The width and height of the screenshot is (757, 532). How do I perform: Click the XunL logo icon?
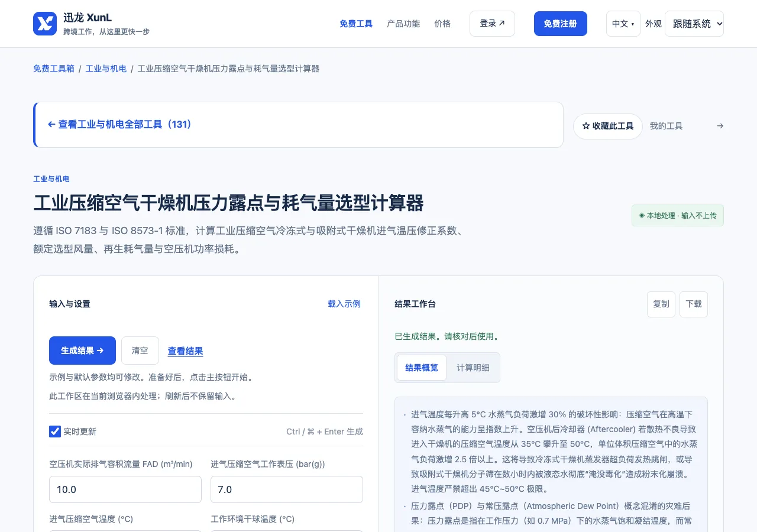[45, 24]
